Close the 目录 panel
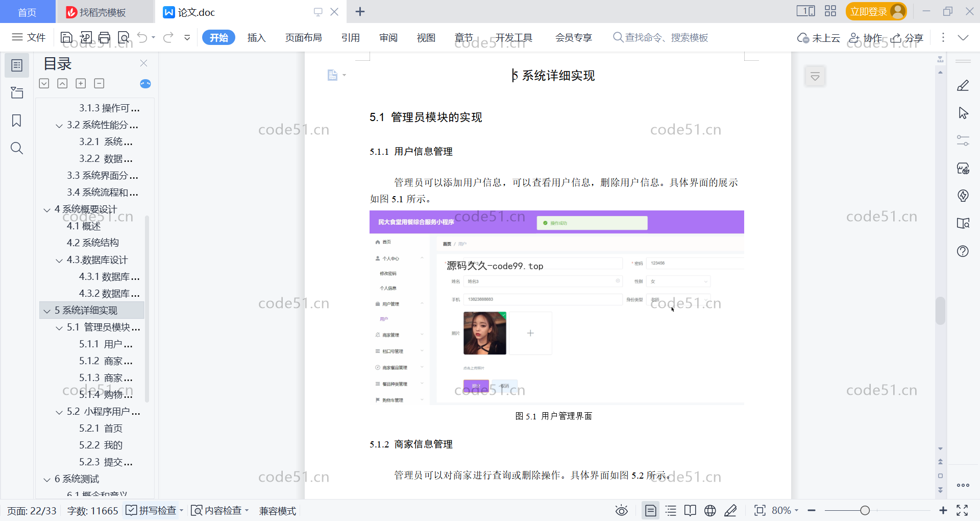 (x=143, y=63)
